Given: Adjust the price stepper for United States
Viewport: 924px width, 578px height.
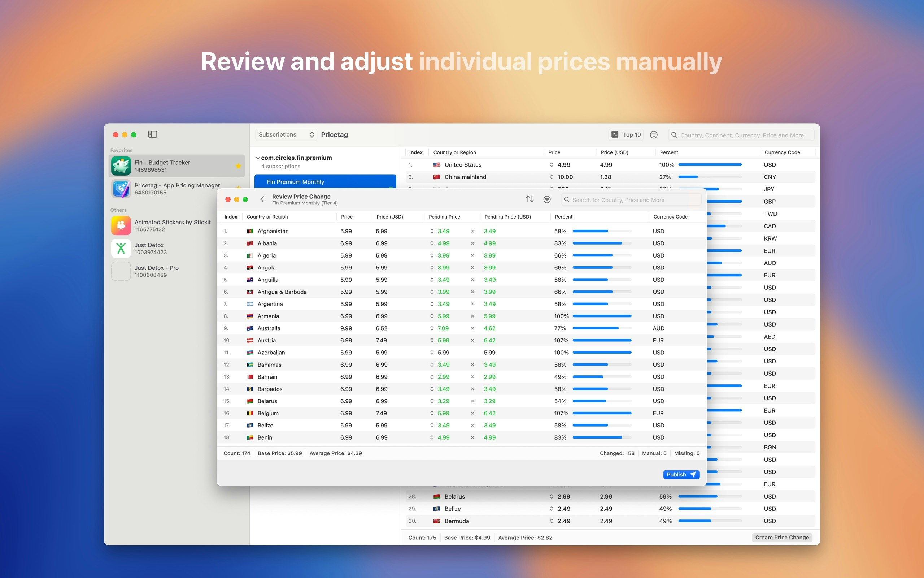Looking at the screenshot, I should pyautogui.click(x=552, y=165).
